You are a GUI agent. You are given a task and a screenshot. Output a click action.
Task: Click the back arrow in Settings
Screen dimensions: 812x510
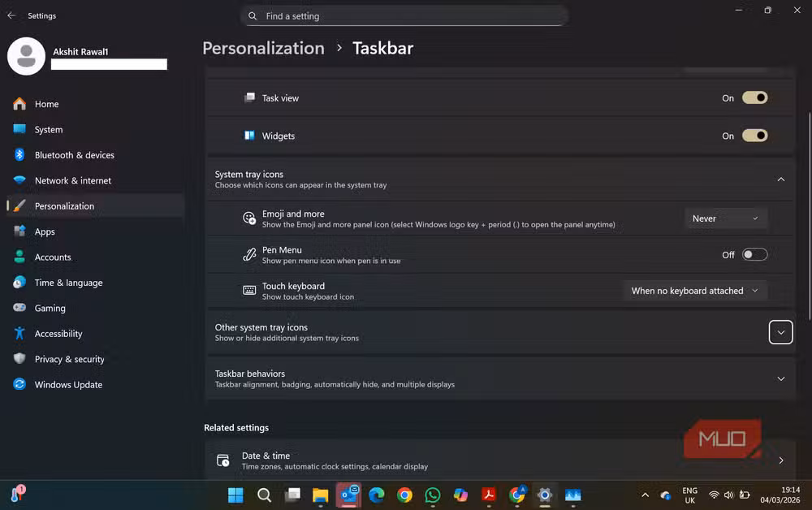11,15
